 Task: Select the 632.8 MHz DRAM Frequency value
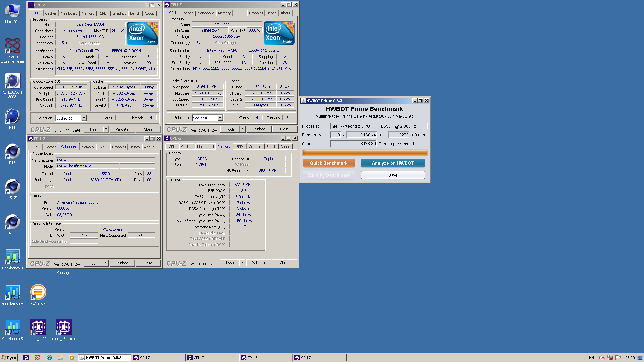click(x=244, y=185)
